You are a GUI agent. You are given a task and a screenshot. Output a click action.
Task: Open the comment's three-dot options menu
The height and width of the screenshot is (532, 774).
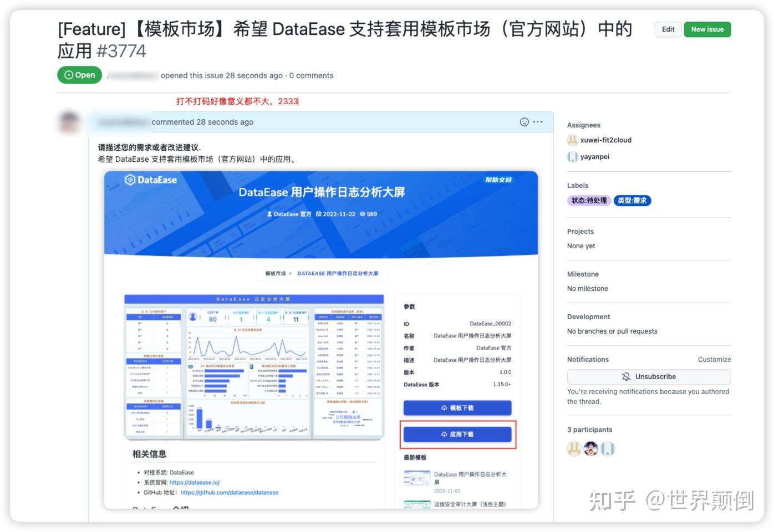(538, 122)
